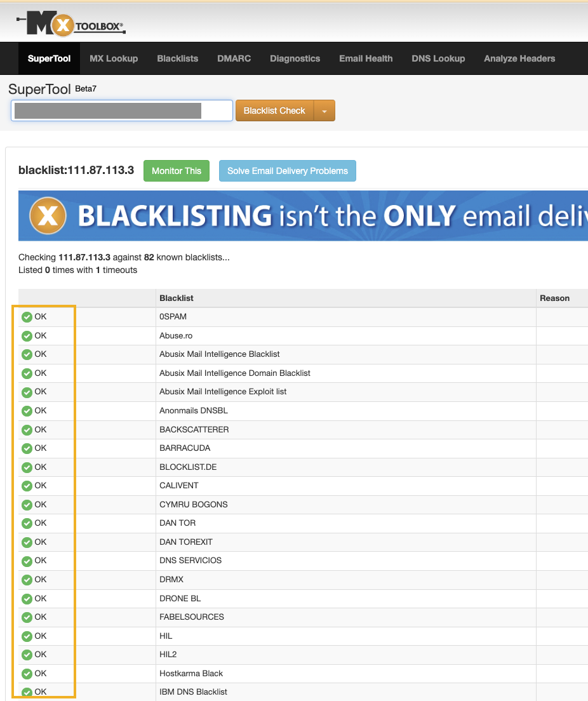Click OK check icon for Anonmails DNSBL
This screenshot has width=588, height=701.
pos(27,411)
